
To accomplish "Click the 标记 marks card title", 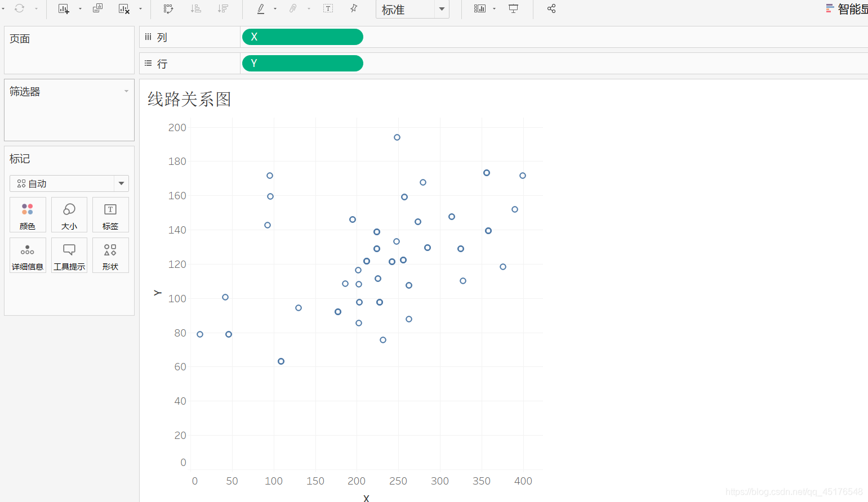I will [x=20, y=159].
